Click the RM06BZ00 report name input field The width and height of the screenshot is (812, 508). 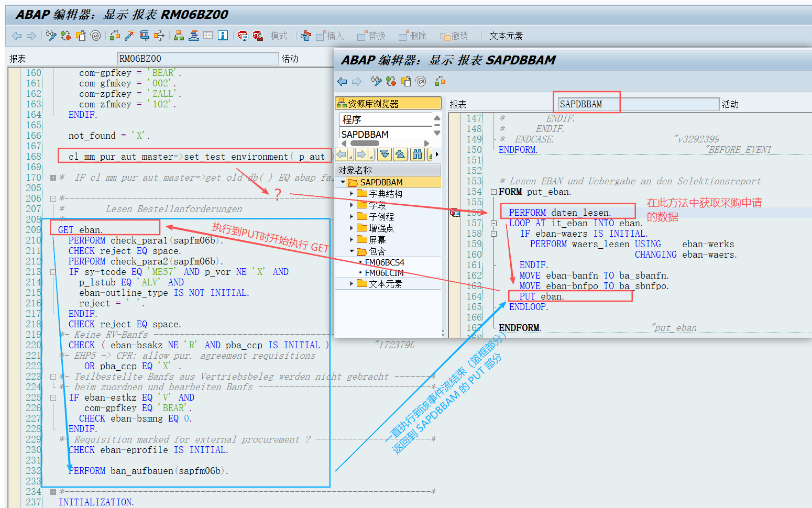point(198,58)
